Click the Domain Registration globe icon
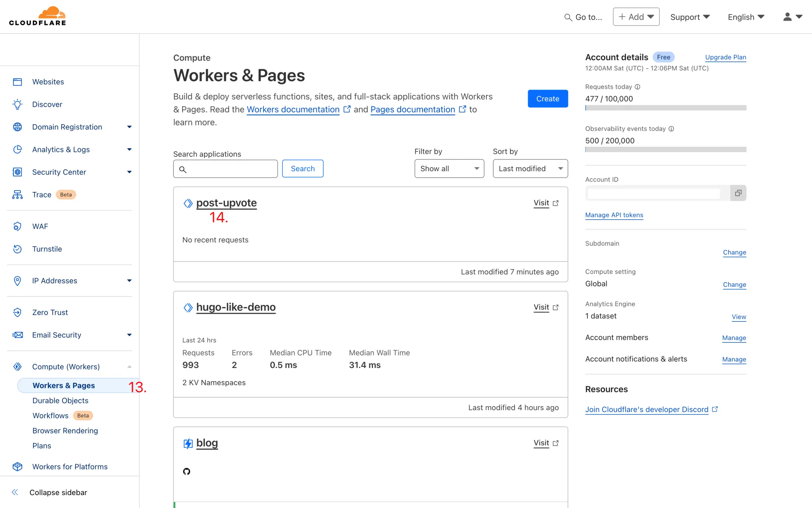Viewport: 812px width, 508px height. 17,127
